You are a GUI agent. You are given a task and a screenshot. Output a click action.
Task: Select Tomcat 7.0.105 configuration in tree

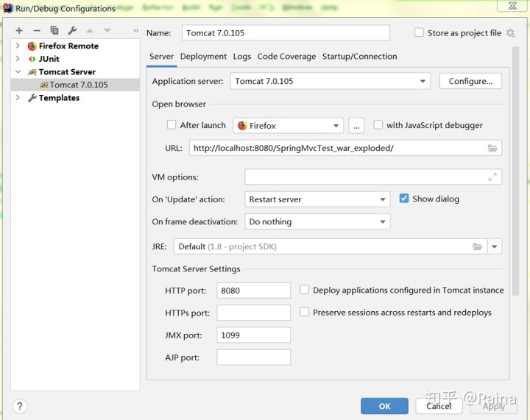75,85
